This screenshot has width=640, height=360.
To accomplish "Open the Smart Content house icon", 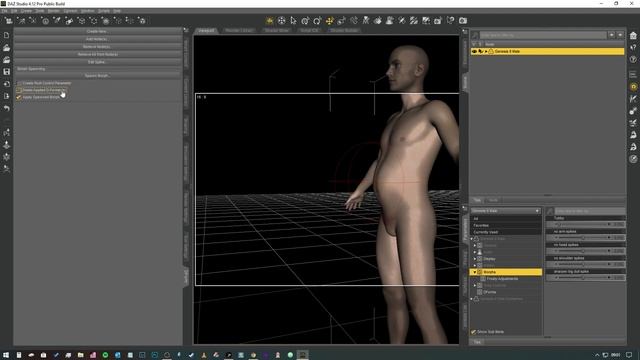I will click(x=633, y=36).
